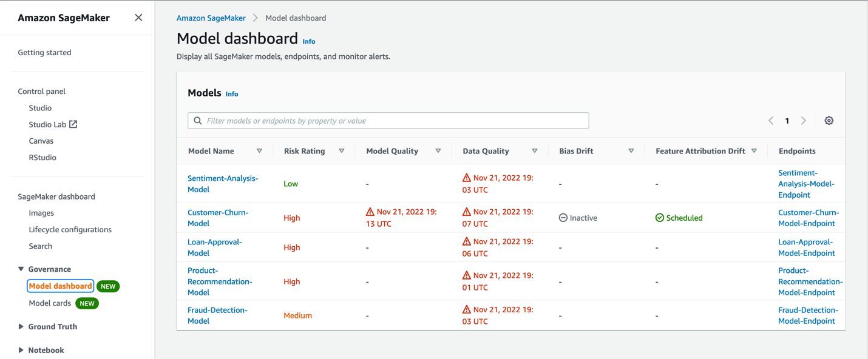This screenshot has height=359, width=868.
Task: Open Lifecycle configurations in sidebar
Action: point(70,230)
